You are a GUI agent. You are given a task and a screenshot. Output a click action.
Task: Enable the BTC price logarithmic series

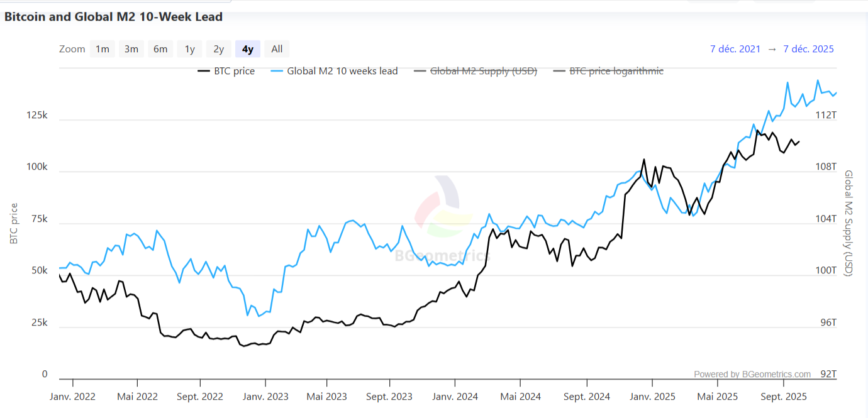pyautogui.click(x=616, y=71)
